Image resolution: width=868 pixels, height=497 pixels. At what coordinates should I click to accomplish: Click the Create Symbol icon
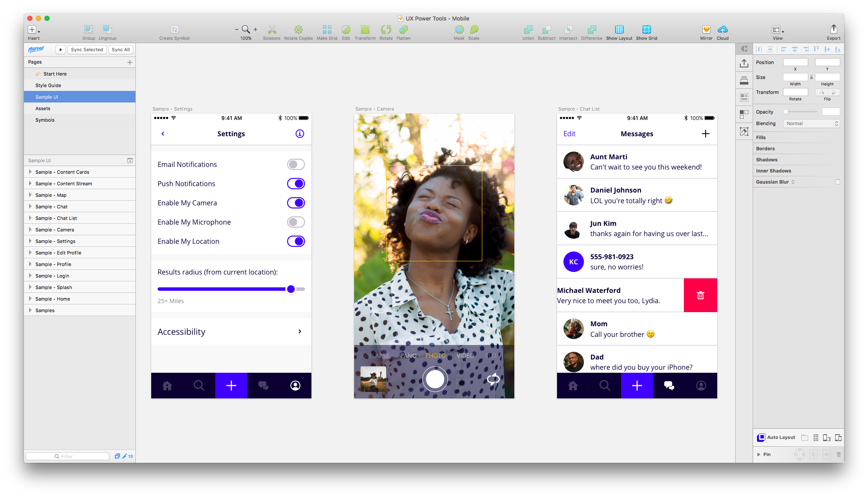[174, 30]
